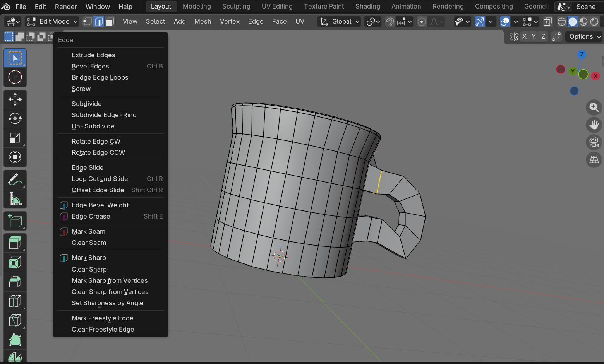Choose the Annotate pencil tool
This screenshot has height=364, width=604.
(x=15, y=179)
